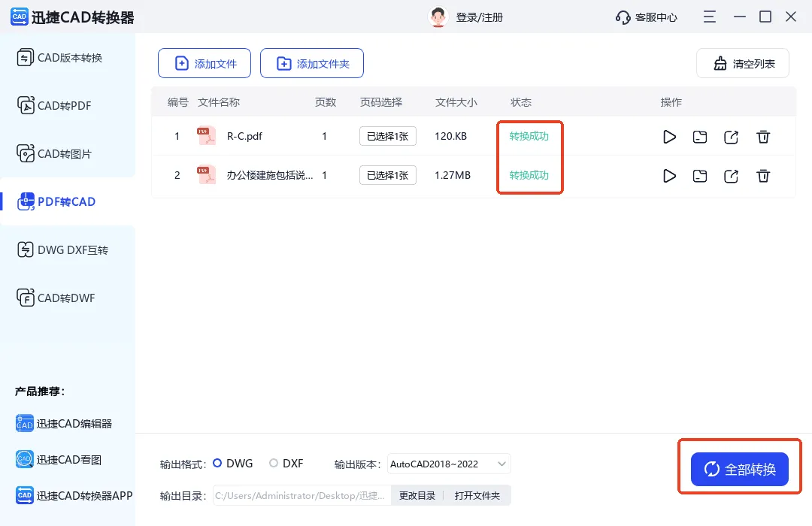Click the customer service headset icon
This screenshot has width=812, height=526.
coord(623,17)
